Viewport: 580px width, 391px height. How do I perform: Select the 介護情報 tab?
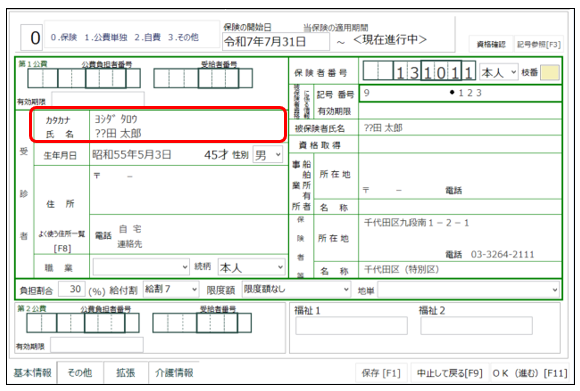[174, 373]
